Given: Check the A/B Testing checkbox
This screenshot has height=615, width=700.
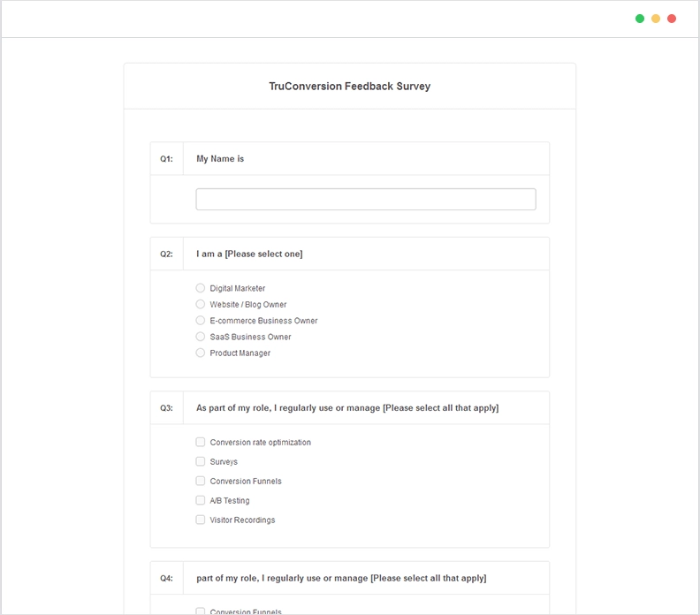Looking at the screenshot, I should [201, 500].
